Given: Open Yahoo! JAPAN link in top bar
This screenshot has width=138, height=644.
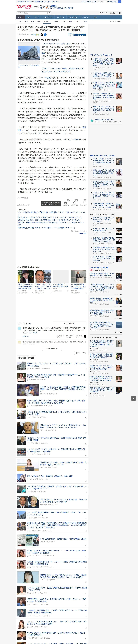Looking at the screenshot, I should [86, 2].
